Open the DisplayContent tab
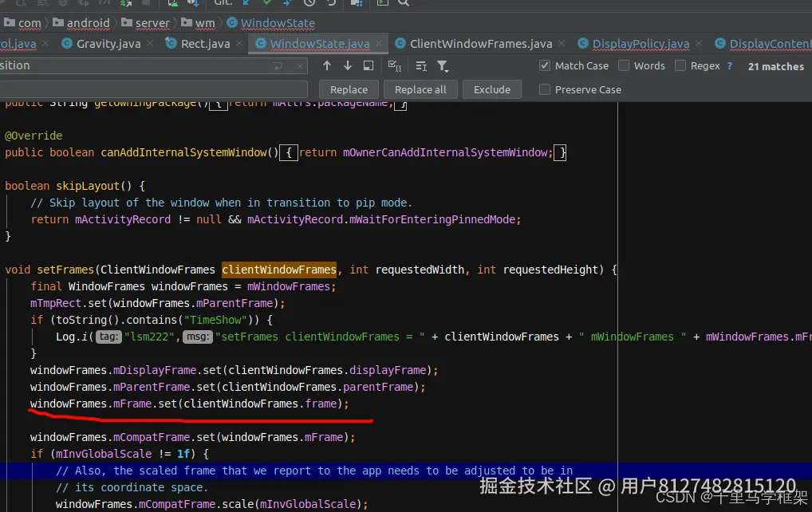Image resolution: width=812 pixels, height=512 pixels. tap(770, 44)
